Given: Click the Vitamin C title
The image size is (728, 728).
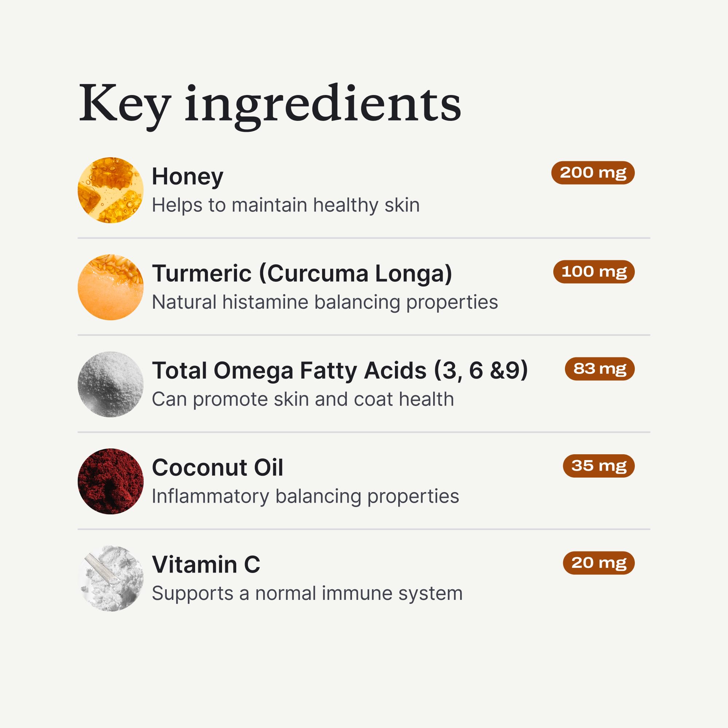Looking at the screenshot, I should [x=206, y=565].
